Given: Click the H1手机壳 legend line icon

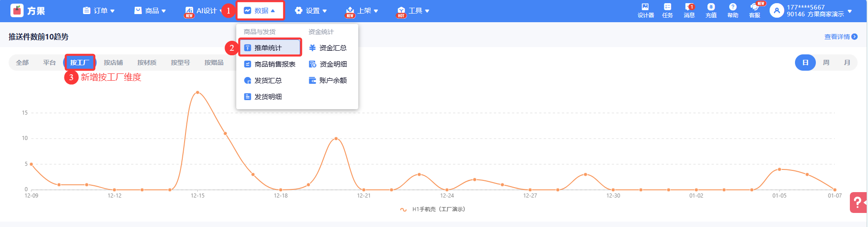Looking at the screenshot, I should 403,209.
